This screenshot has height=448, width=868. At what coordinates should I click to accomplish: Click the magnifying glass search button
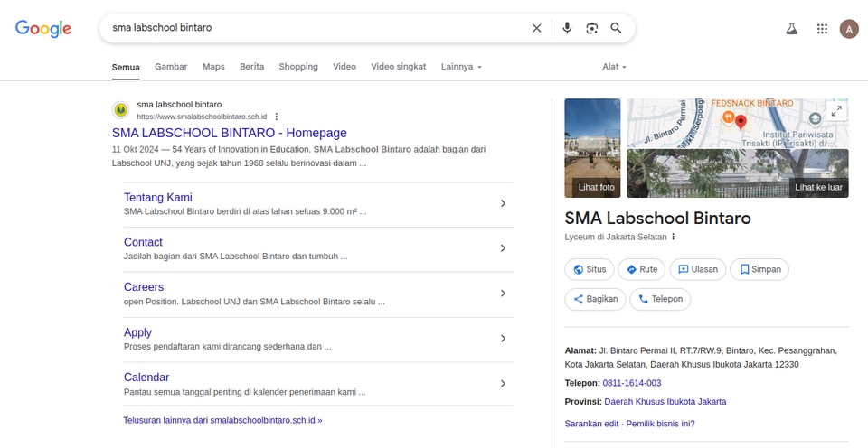point(616,28)
